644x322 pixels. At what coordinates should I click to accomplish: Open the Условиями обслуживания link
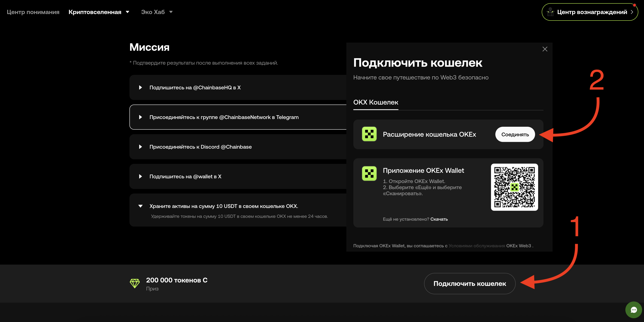coord(477,246)
